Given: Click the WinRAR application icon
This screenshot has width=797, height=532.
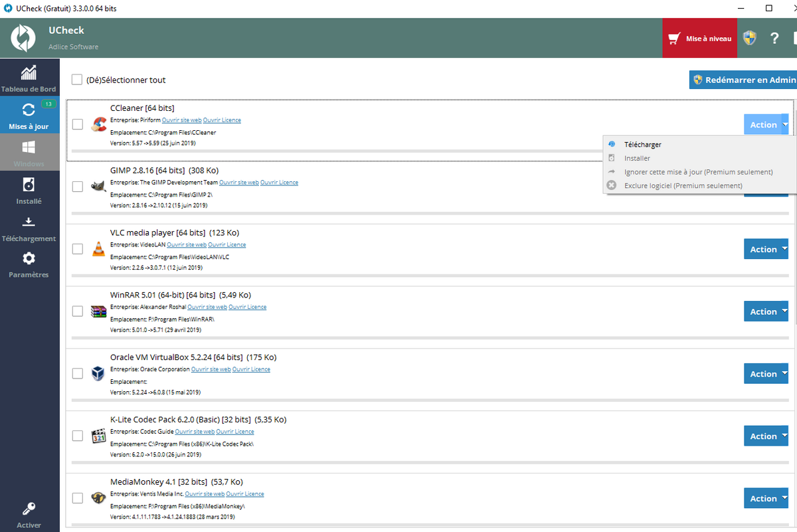Looking at the screenshot, I should pyautogui.click(x=98, y=311).
